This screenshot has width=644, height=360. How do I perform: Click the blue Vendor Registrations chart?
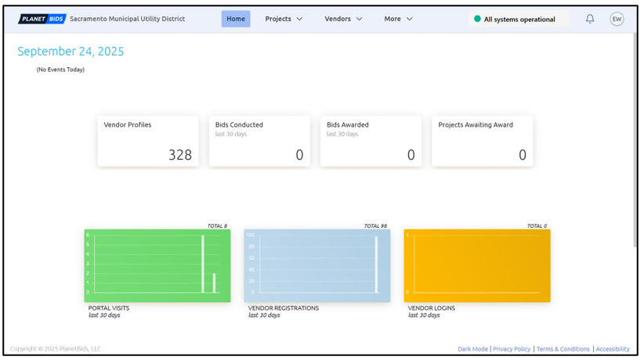[317, 265]
